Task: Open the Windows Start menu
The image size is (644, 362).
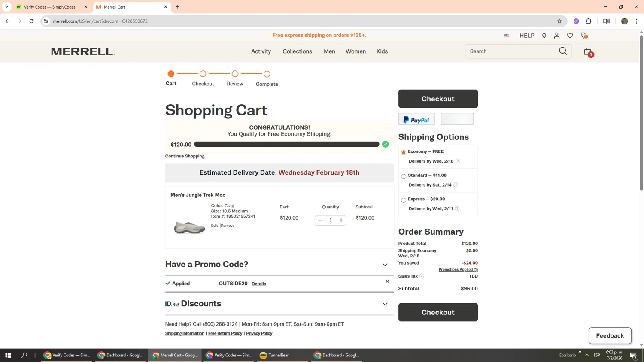Action: point(8,355)
